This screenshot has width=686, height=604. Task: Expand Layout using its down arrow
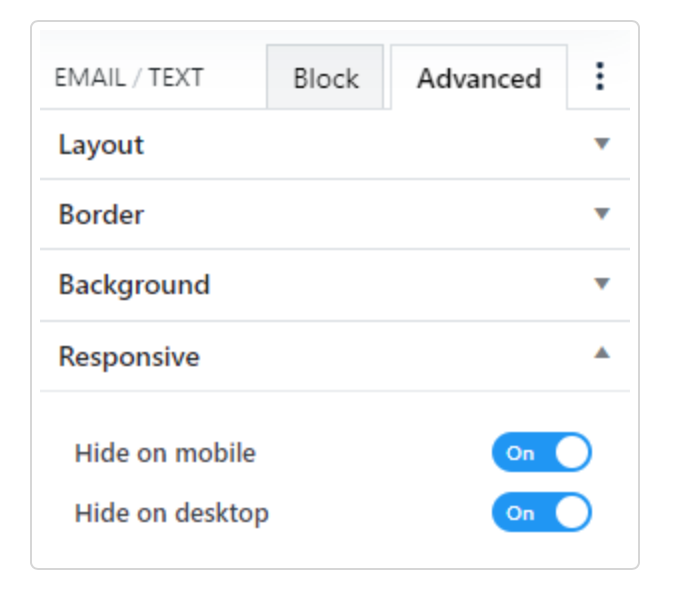pos(601,144)
